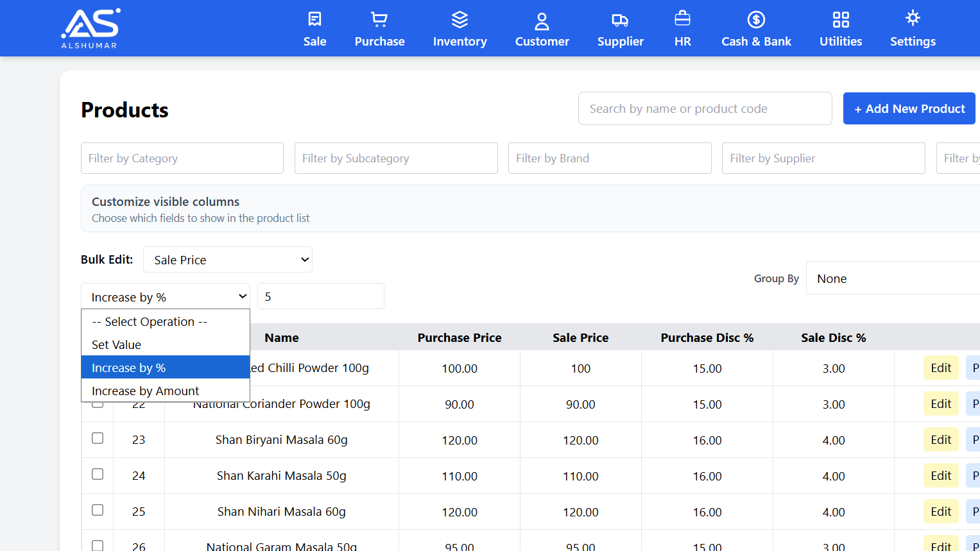Open the Bulk Edit field dropdown
The height and width of the screenshot is (551, 980).
228,259
